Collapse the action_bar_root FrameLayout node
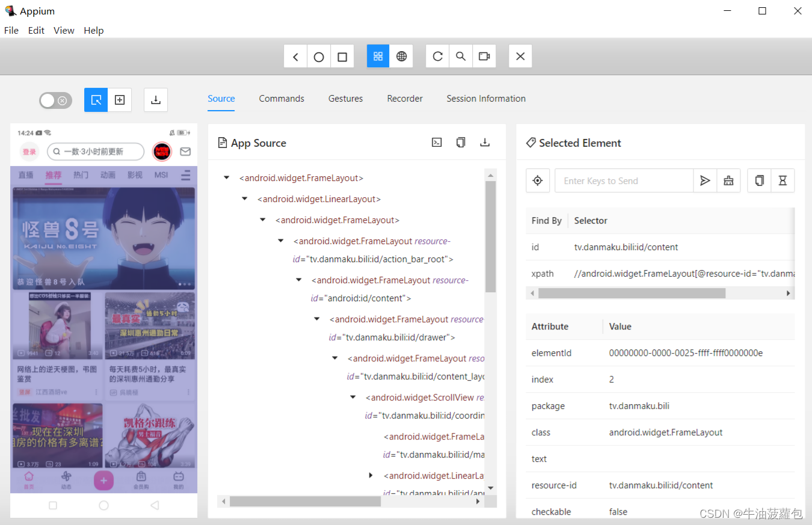Image resolution: width=812 pixels, height=525 pixels. (x=281, y=241)
